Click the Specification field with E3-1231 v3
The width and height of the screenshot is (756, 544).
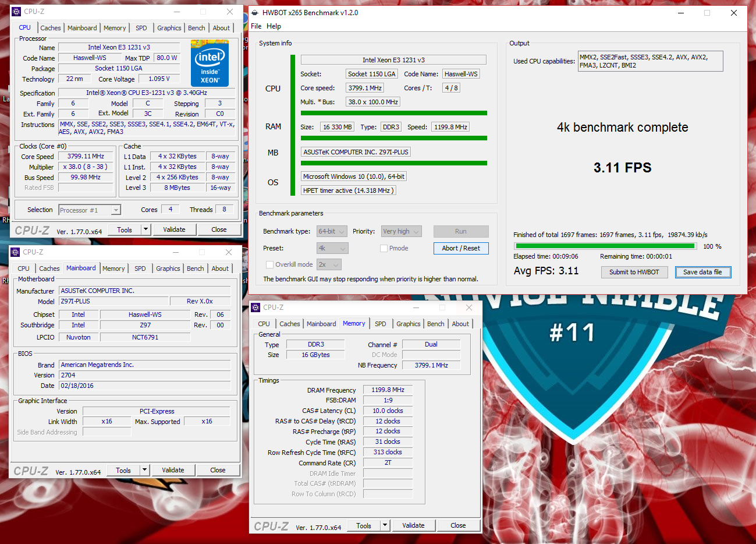click(x=147, y=93)
